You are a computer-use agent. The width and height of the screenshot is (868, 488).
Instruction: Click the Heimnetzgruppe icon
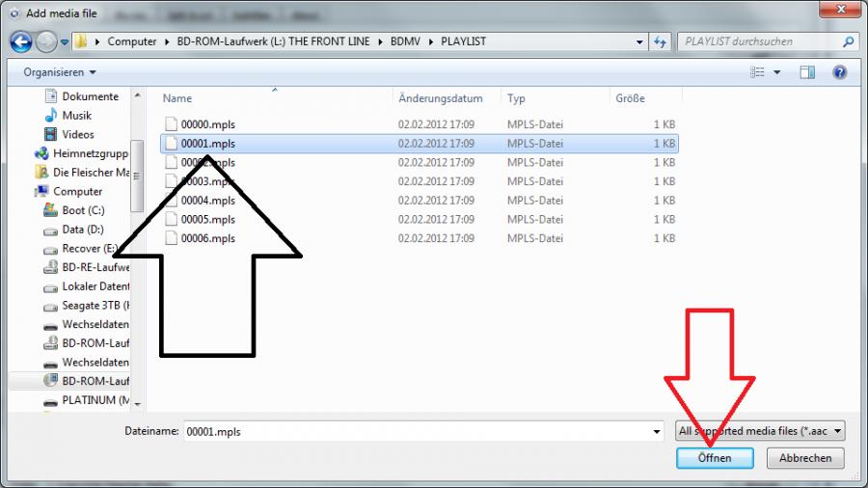click(x=41, y=153)
